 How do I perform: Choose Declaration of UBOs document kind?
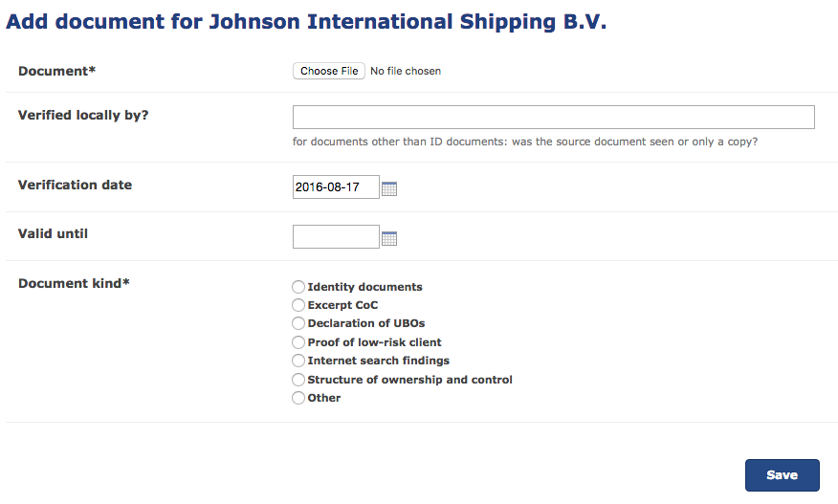point(298,323)
